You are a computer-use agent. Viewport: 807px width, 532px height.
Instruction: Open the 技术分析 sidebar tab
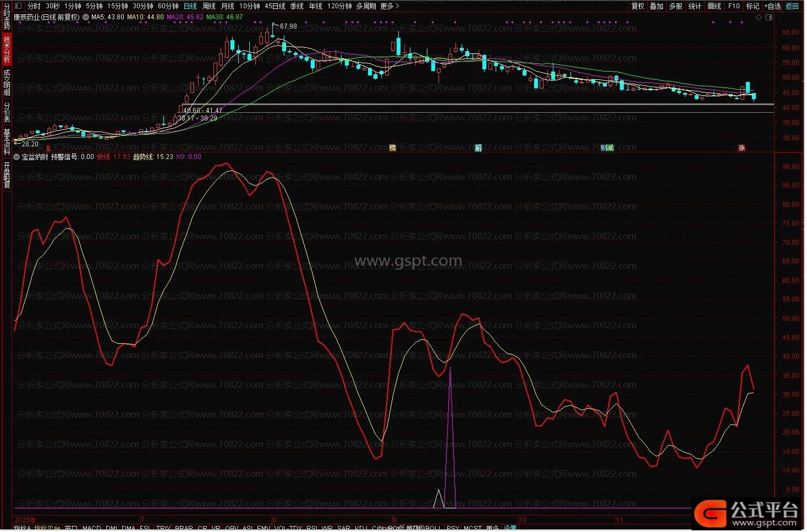click(7, 49)
